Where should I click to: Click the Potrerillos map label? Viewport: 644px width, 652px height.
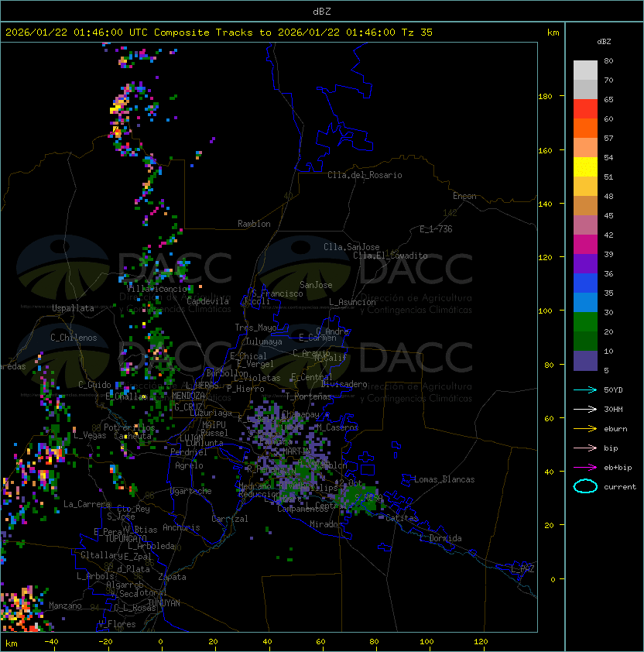(x=129, y=427)
